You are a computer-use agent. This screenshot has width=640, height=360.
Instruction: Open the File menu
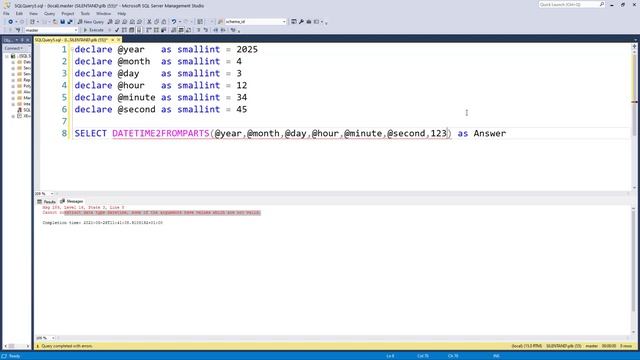click(6, 13)
